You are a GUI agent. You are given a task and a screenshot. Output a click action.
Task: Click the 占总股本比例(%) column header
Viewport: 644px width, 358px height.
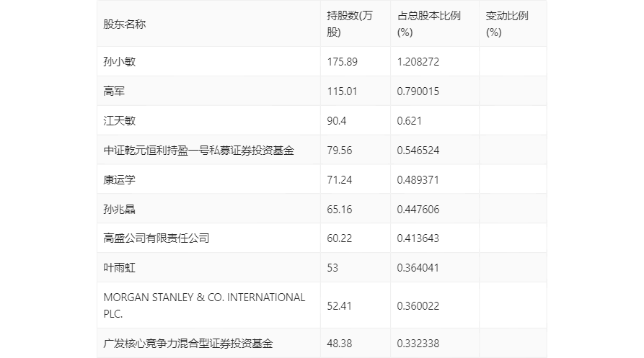[429, 24]
